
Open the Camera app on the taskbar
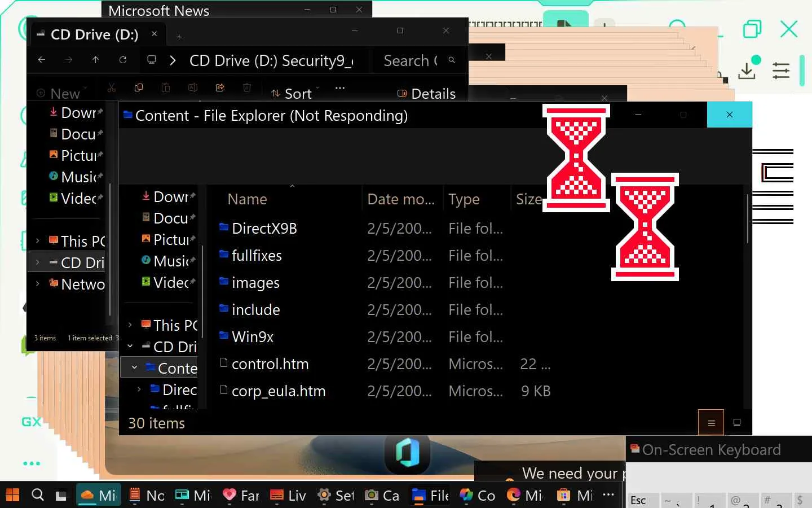click(382, 496)
